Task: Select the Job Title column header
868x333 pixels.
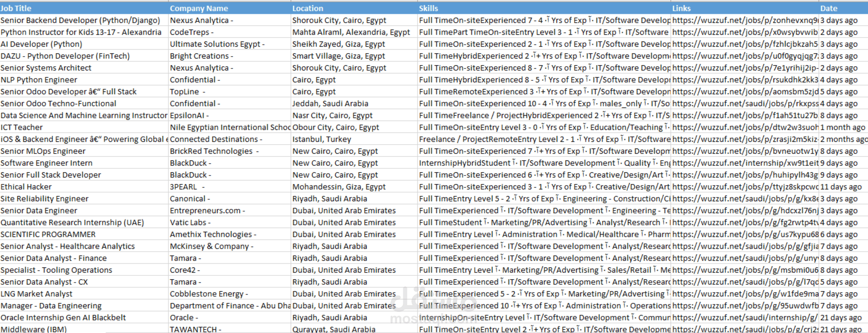Action: [x=84, y=8]
